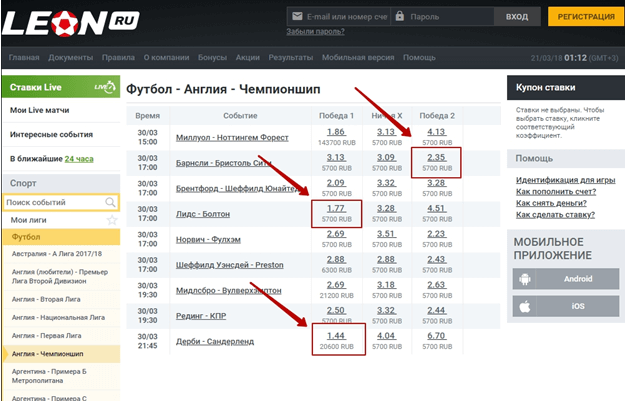This screenshot has height=401, width=625.
Task: Select Лидс - Болтон away odds 4.51
Action: (x=436, y=208)
